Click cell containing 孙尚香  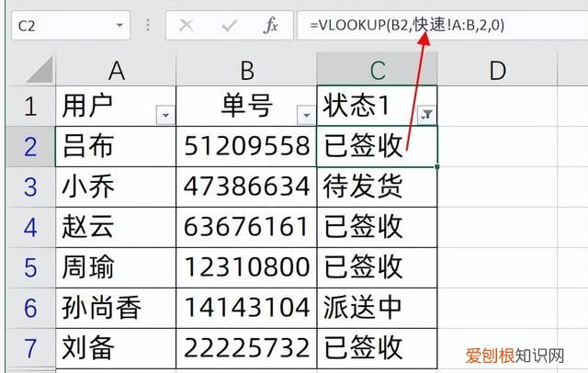click(x=116, y=308)
